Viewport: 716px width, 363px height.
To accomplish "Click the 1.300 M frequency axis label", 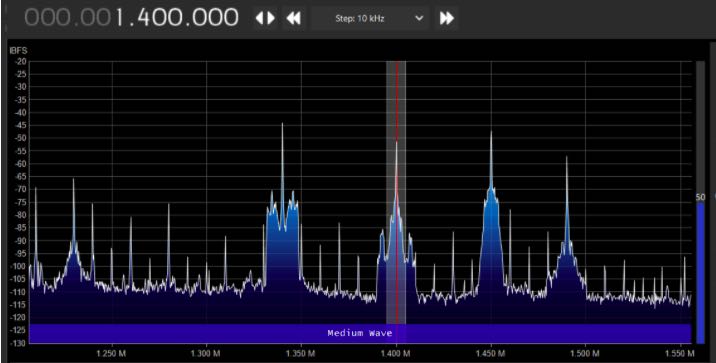I will tap(206, 353).
